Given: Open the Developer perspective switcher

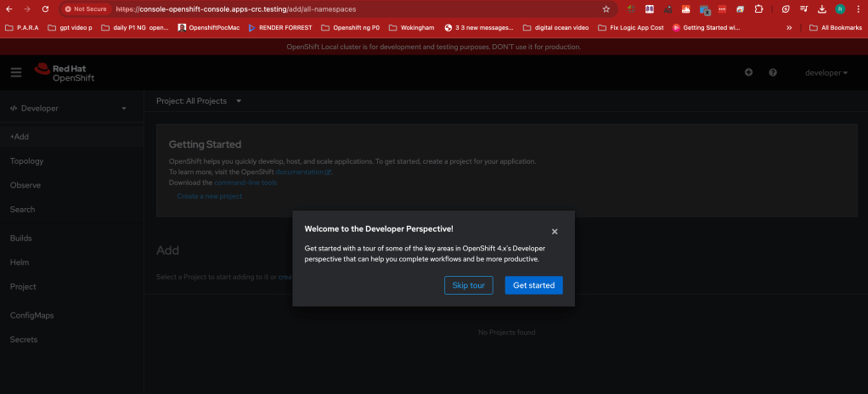Looking at the screenshot, I should coord(69,109).
